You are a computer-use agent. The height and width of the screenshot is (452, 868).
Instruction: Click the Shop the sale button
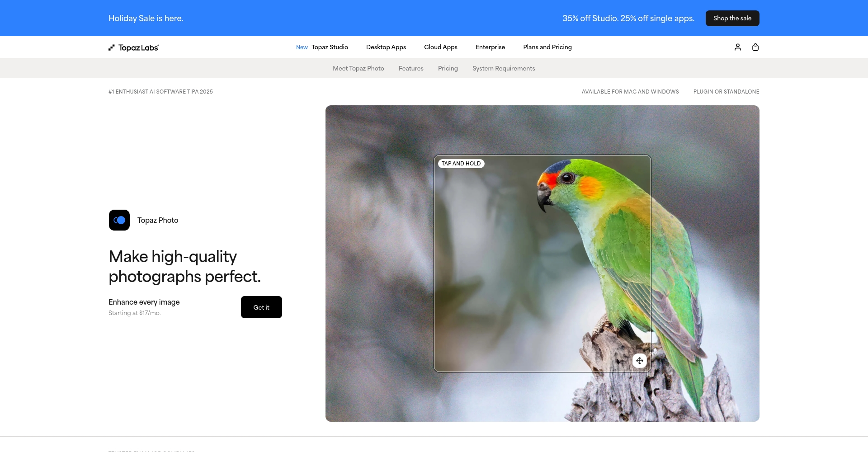[732, 18]
